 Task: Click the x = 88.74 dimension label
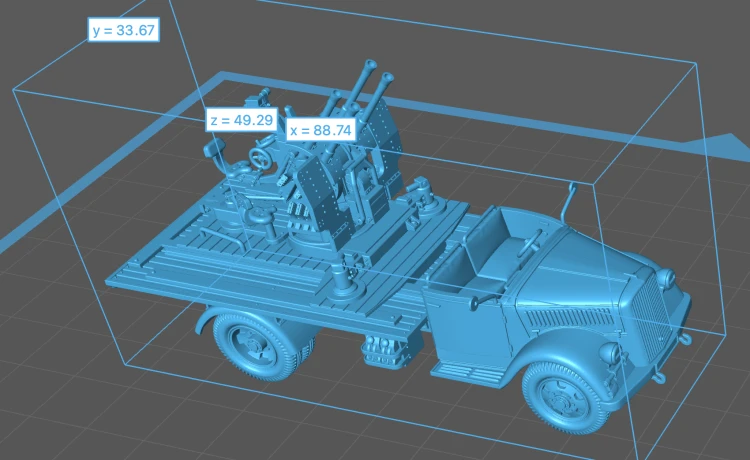pyautogui.click(x=321, y=130)
